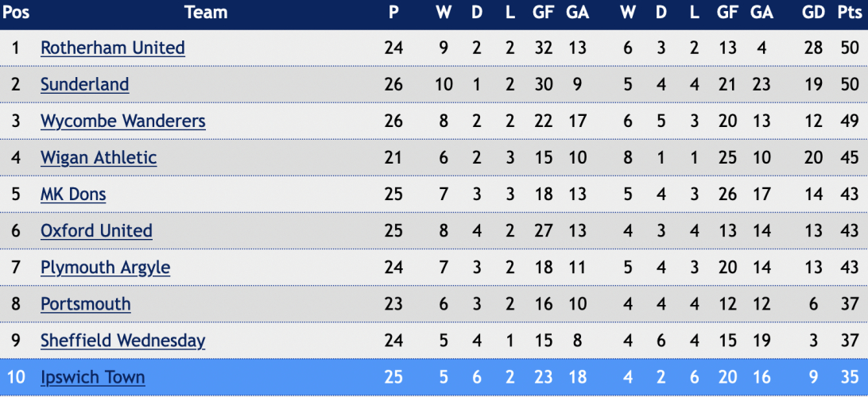
Task: Click the P (played) column header
Action: coord(393,12)
